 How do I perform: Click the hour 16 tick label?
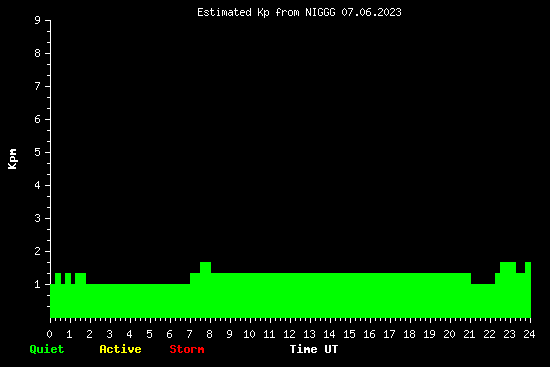[x=369, y=334]
